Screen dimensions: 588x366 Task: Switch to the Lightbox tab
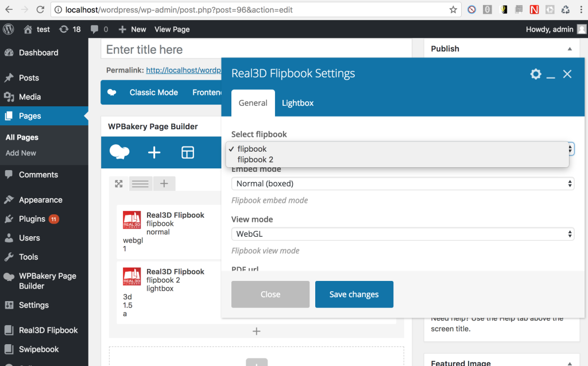(297, 103)
